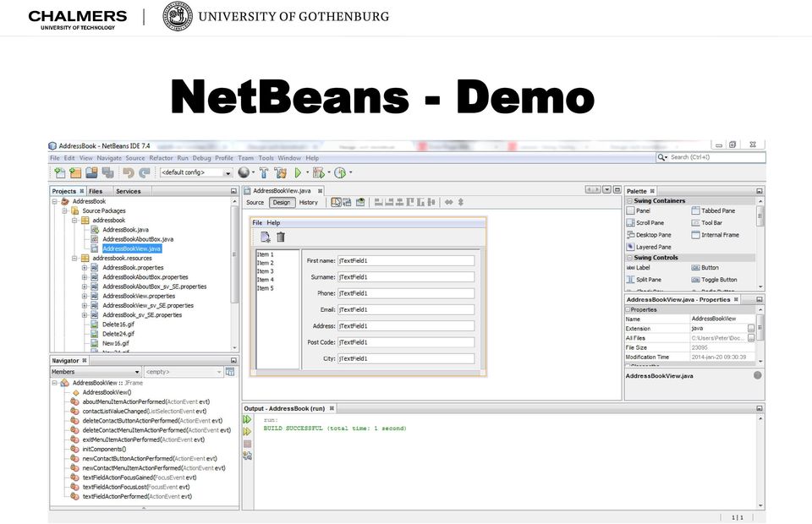Expand the AddressBookView.properties node
Screen dimensions: 812x524
pos(85,297)
